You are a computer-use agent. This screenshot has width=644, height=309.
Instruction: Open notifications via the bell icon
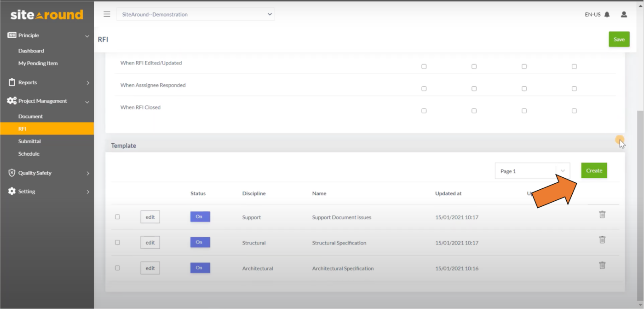pyautogui.click(x=607, y=14)
